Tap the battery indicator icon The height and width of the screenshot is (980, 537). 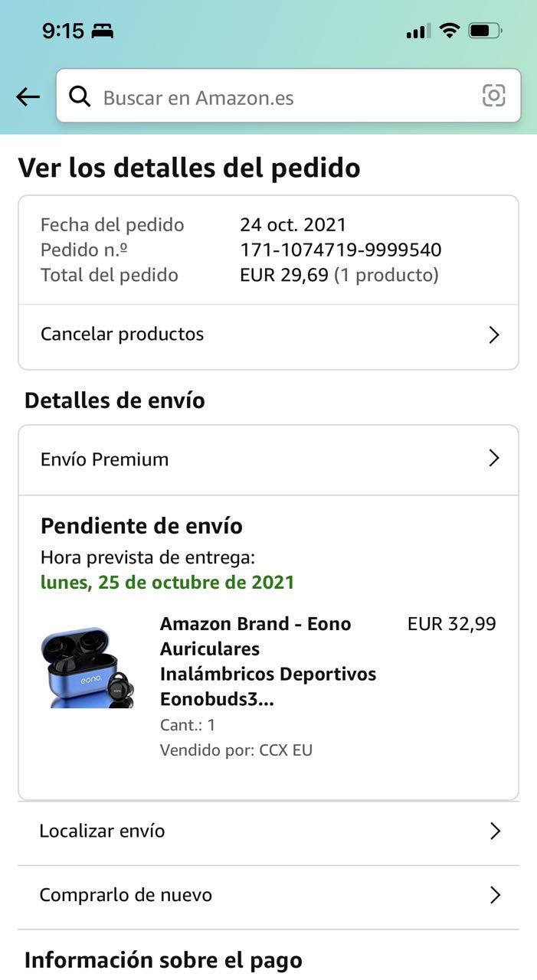tap(485, 31)
